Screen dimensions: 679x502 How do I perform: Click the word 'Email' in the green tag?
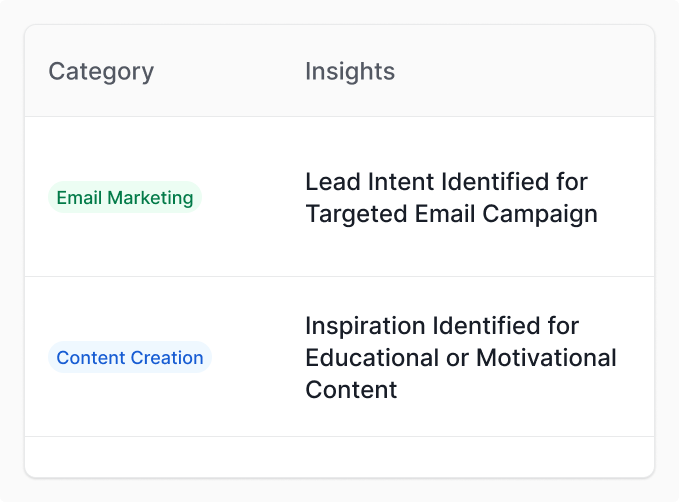[79, 197]
